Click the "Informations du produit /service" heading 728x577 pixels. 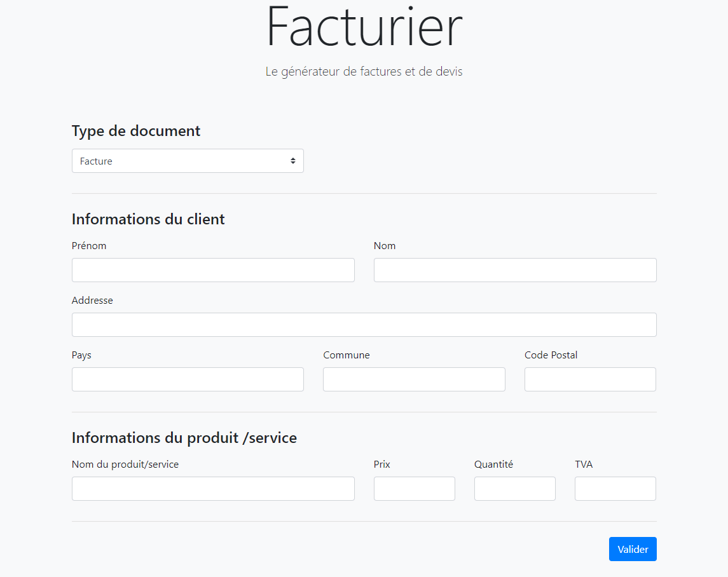click(x=184, y=438)
